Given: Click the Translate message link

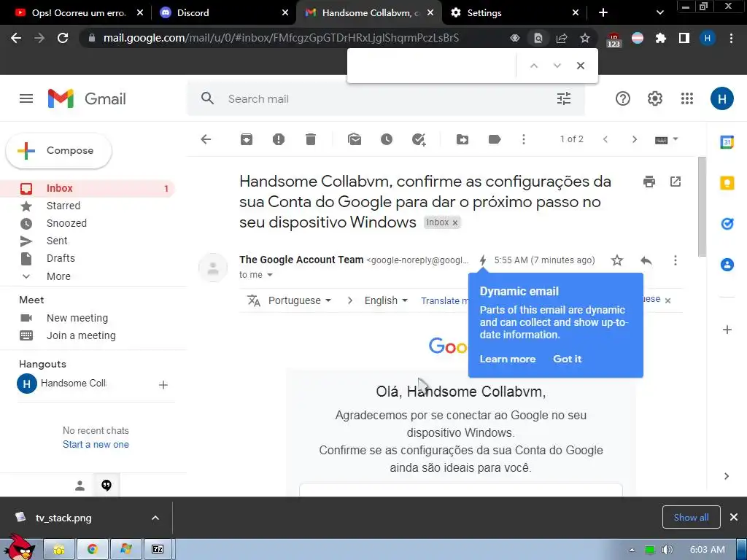Looking at the screenshot, I should pyautogui.click(x=444, y=300).
